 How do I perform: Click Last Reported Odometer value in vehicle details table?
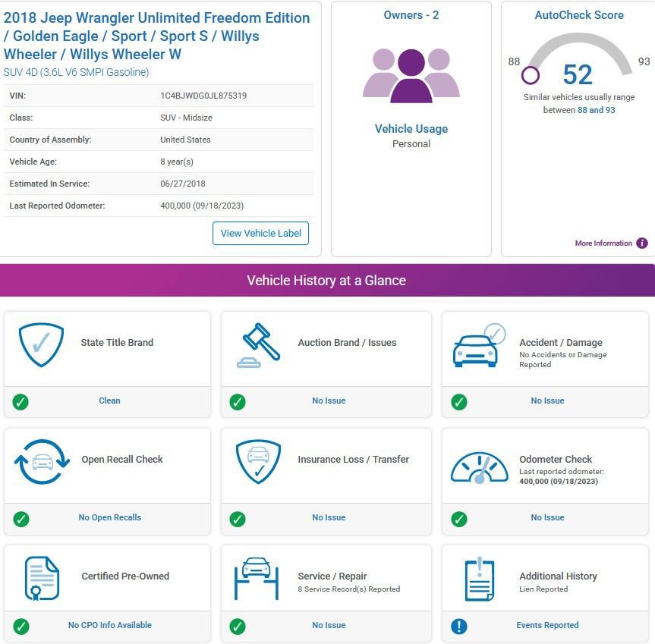tap(202, 206)
